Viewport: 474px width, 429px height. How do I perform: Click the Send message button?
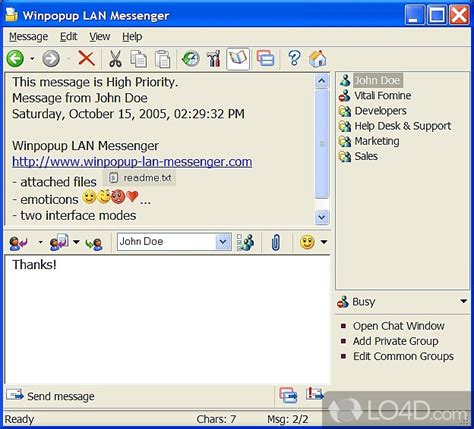(x=50, y=396)
